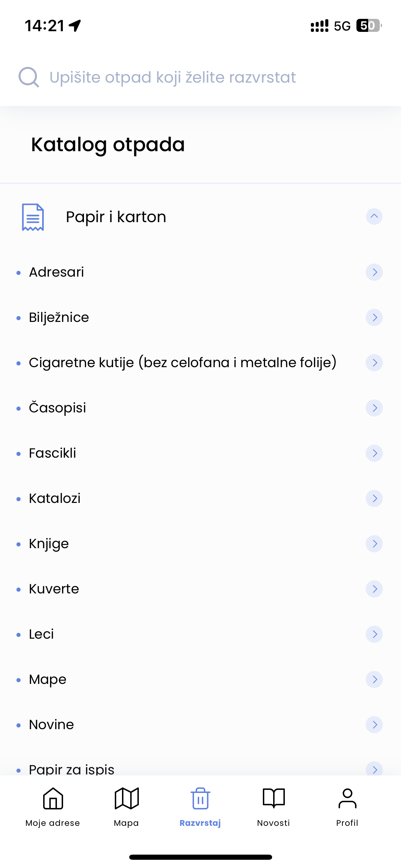Tap the chevron beside Novine

pyautogui.click(x=374, y=725)
